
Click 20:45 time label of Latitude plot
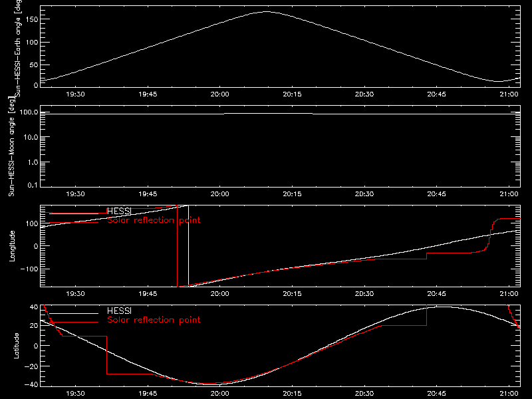click(x=437, y=393)
